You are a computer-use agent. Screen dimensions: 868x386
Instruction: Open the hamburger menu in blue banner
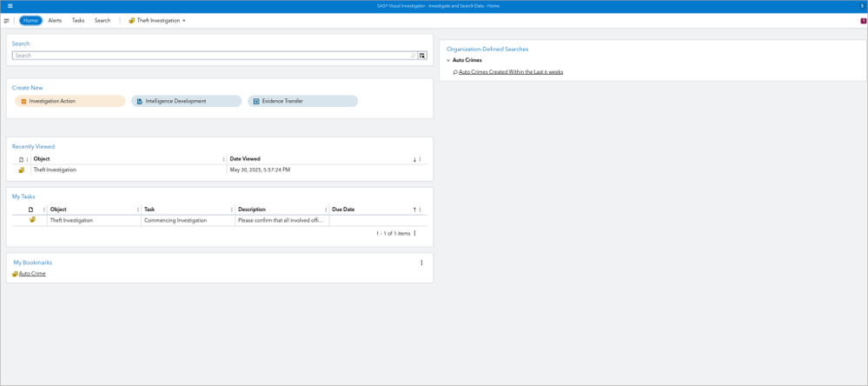[x=10, y=5]
